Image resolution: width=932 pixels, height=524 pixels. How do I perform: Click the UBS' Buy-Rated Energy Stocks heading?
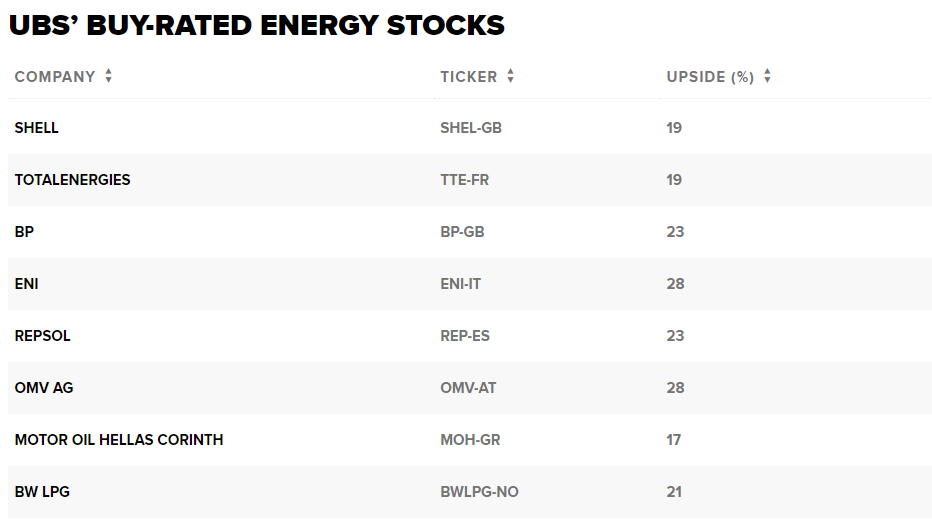pyautogui.click(x=257, y=26)
